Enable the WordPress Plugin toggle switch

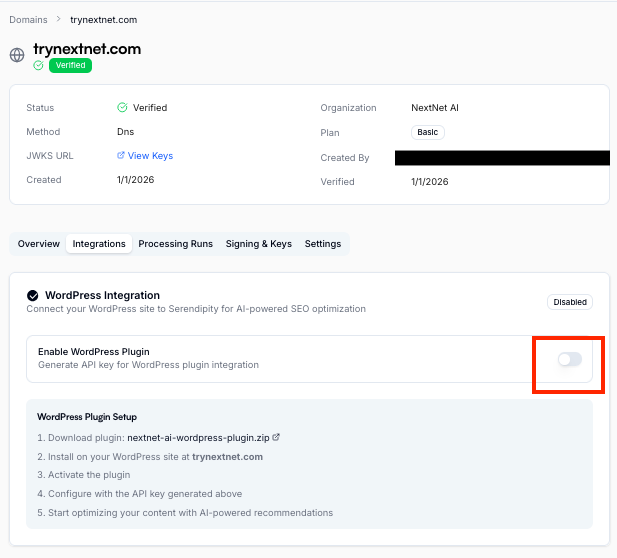pos(569,359)
